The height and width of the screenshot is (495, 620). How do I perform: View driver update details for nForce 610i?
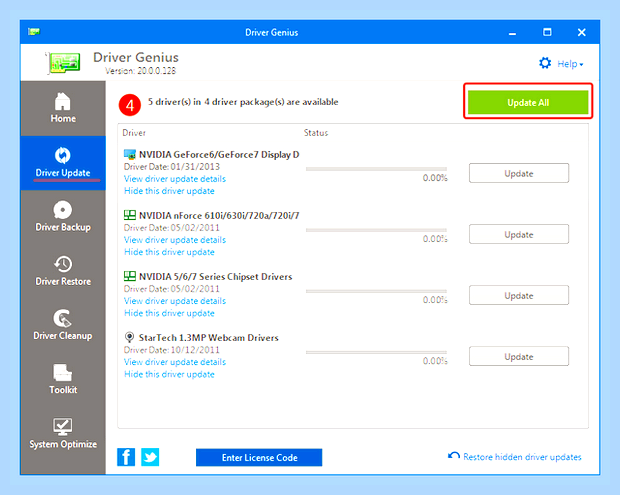pyautogui.click(x=175, y=240)
